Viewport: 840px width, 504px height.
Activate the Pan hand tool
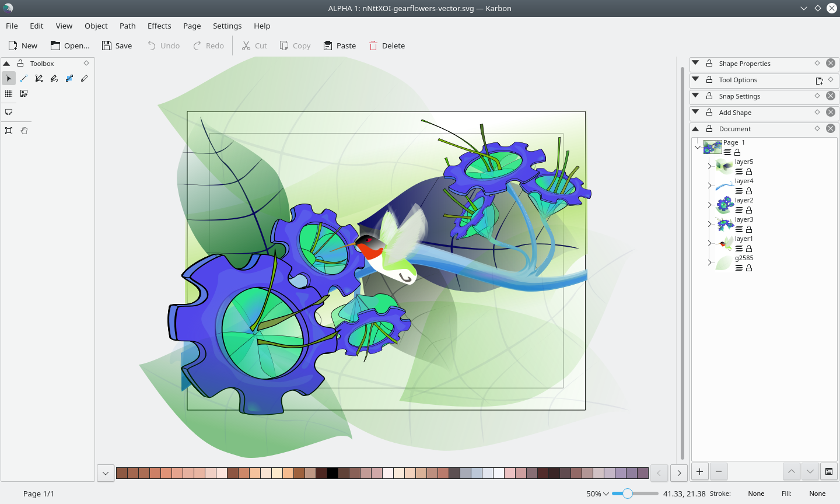point(24,131)
